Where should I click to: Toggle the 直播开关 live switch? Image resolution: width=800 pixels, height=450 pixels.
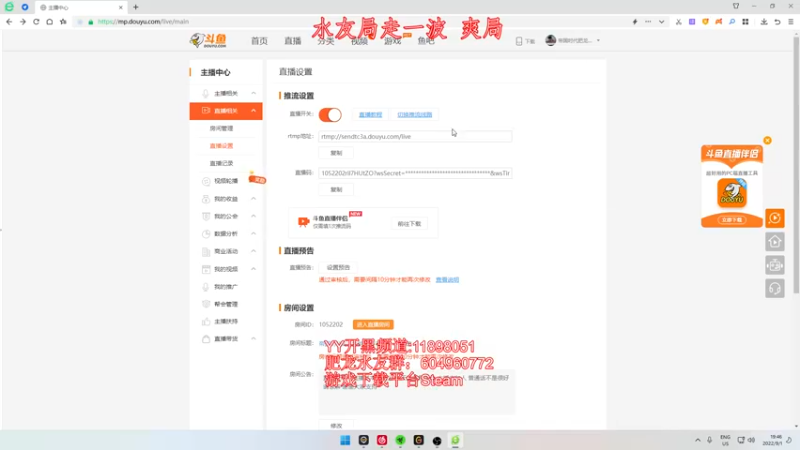tap(330, 115)
